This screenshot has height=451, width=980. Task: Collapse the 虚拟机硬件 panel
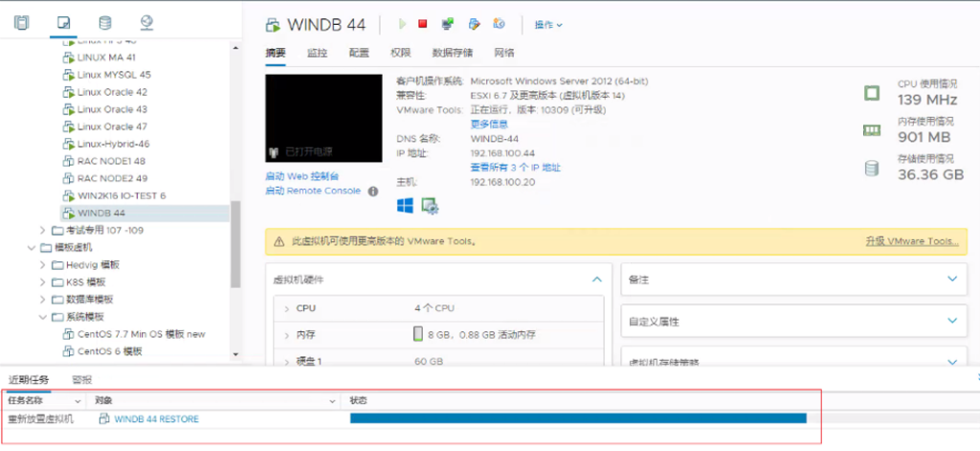click(596, 280)
